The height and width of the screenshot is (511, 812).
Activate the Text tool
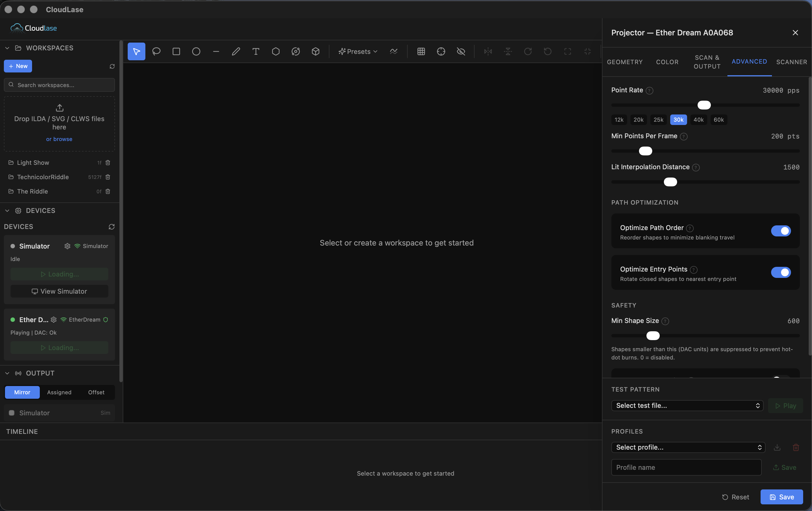256,51
